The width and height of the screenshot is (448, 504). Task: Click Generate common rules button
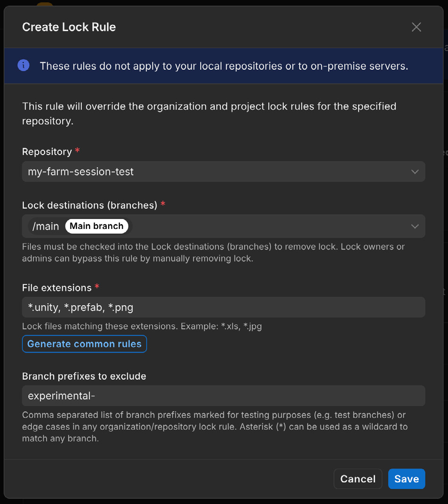(84, 344)
